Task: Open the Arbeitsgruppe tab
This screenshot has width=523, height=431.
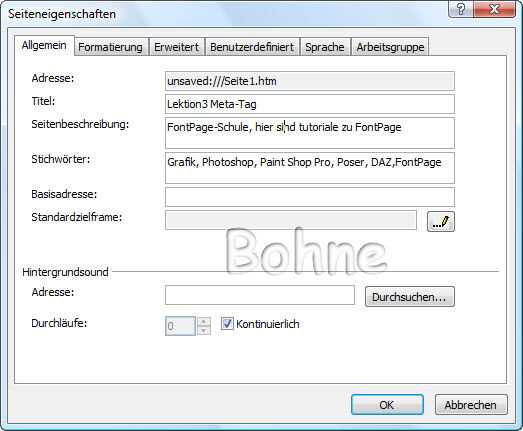Action: tap(390, 47)
